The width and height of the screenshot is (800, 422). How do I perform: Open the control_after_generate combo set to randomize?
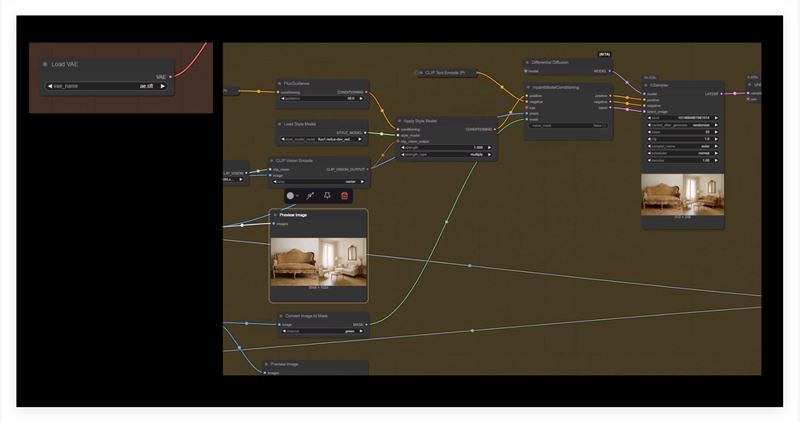coord(682,125)
